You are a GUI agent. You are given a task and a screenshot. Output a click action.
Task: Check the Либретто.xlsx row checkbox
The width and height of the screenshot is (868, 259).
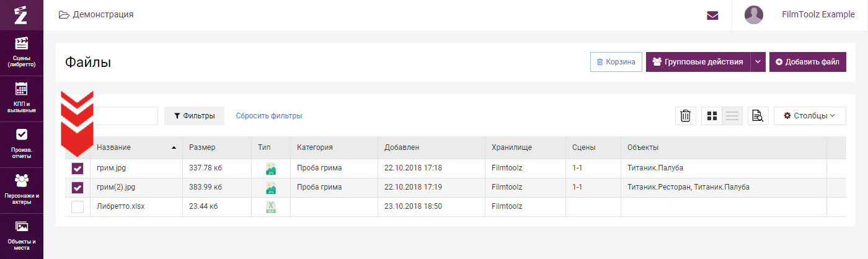click(77, 207)
